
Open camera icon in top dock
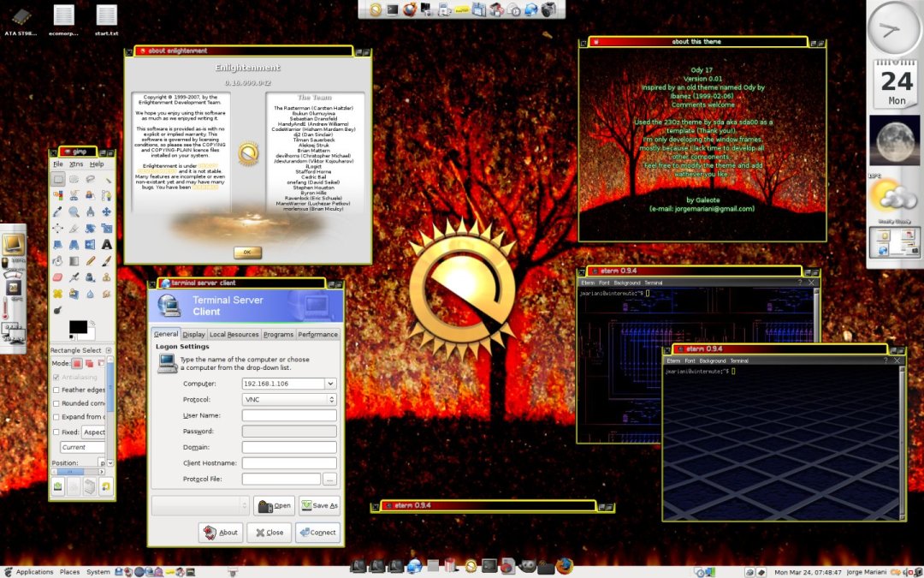[548, 9]
